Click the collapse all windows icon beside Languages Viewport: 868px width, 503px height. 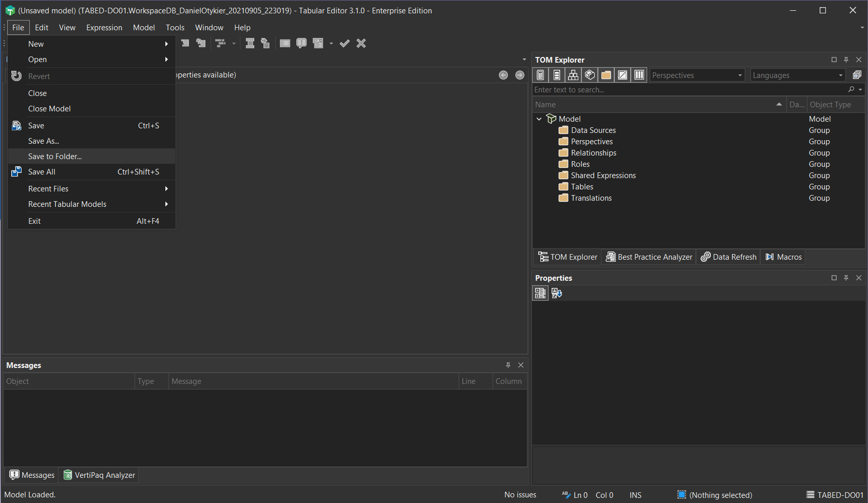pos(857,75)
